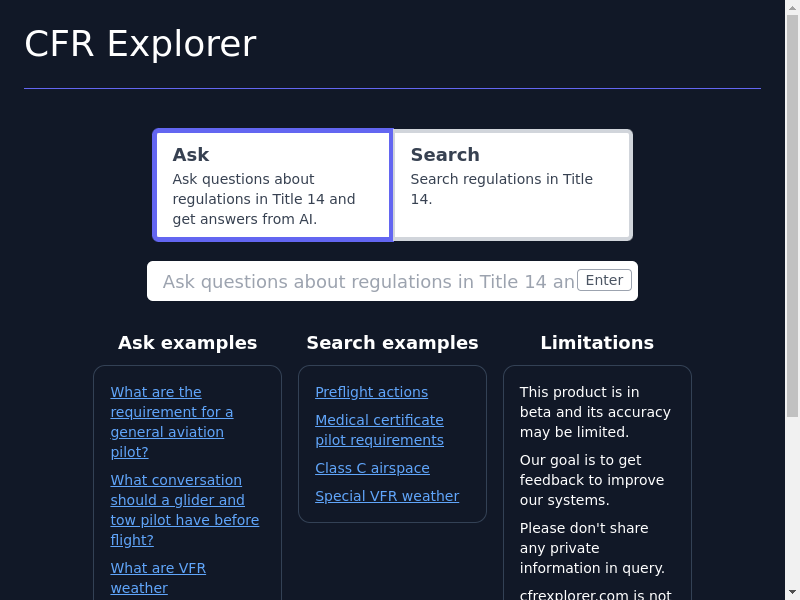The image size is (800, 600).
Task: Switch to the Search mode card
Action: pos(511,185)
